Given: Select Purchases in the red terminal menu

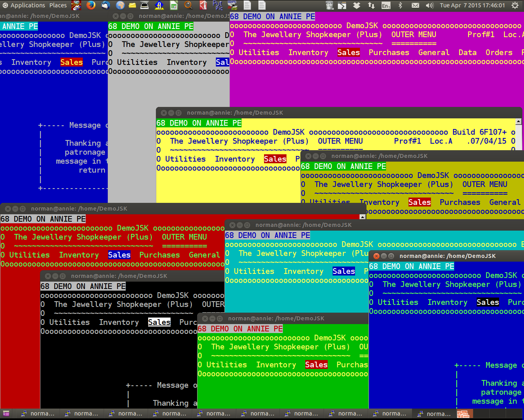Looking at the screenshot, I should (x=160, y=255).
